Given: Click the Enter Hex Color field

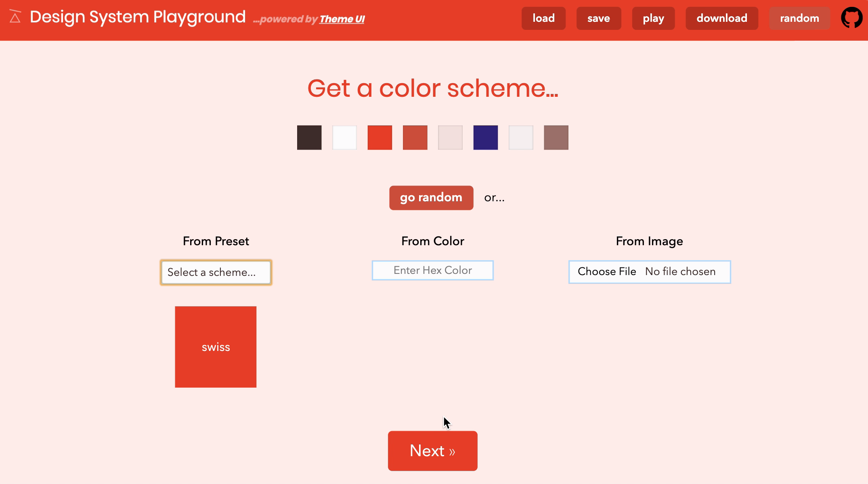Looking at the screenshot, I should click(432, 270).
